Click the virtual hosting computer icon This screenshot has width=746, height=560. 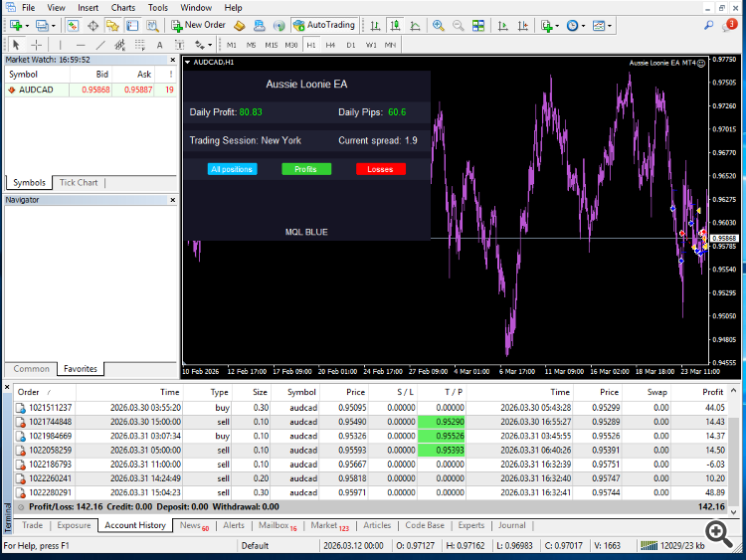260,25
